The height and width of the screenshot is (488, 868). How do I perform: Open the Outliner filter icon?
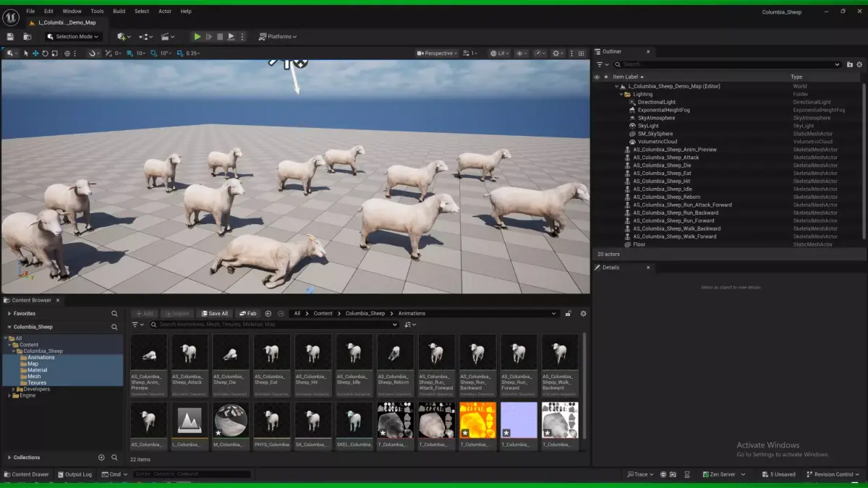click(x=601, y=64)
